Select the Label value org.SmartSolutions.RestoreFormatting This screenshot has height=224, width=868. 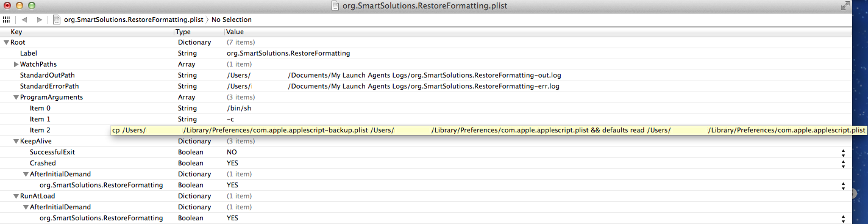coord(288,53)
